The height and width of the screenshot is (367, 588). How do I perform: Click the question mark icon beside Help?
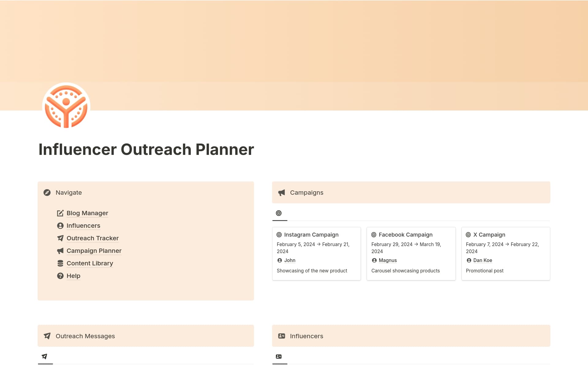(60, 276)
